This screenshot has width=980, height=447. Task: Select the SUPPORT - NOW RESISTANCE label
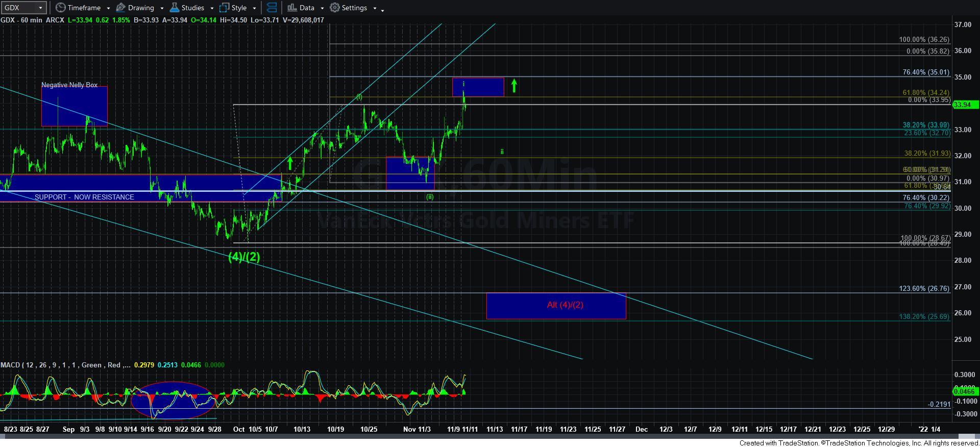coord(84,197)
